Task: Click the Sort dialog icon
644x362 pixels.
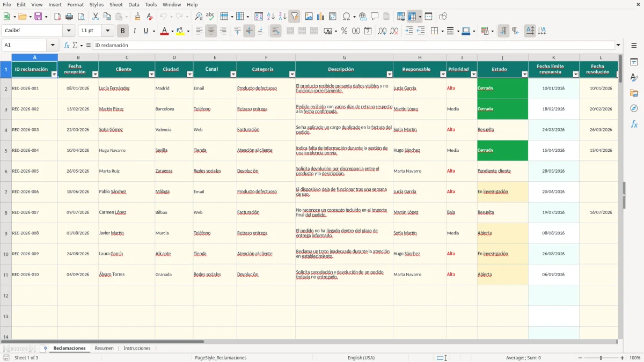Action: (259, 17)
